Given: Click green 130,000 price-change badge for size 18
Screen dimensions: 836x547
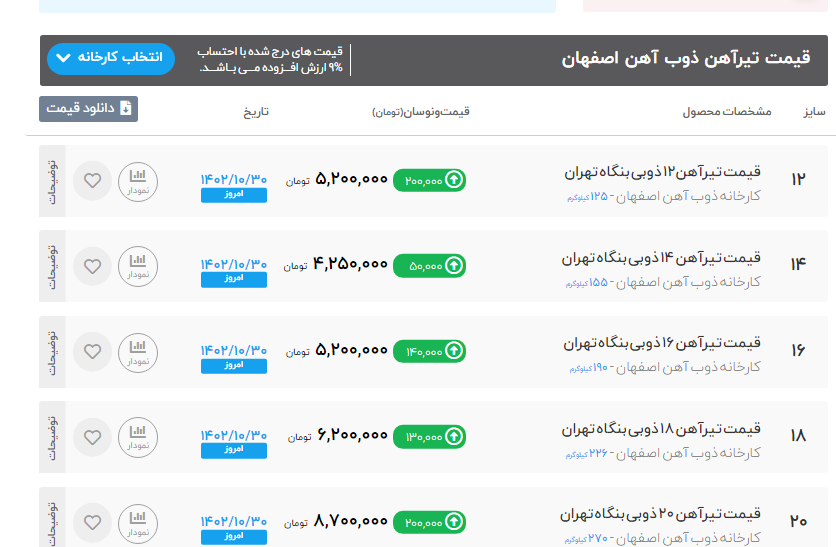Looking at the screenshot, I should (x=429, y=436).
